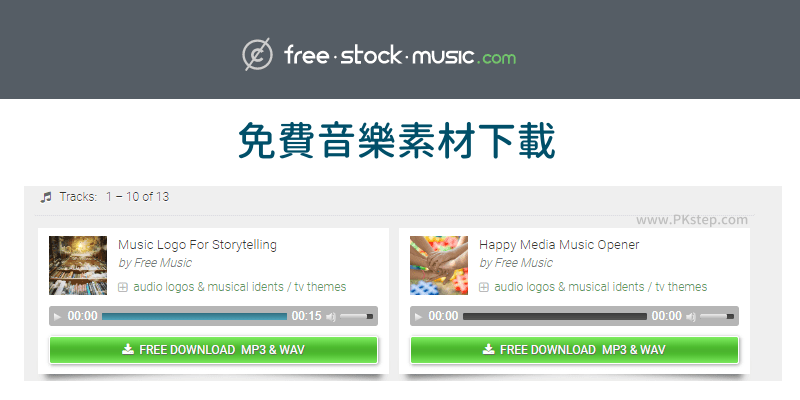The image size is (800, 400).
Task: Seek in Music Logo For Storytelling progress bar
Action: click(x=194, y=316)
